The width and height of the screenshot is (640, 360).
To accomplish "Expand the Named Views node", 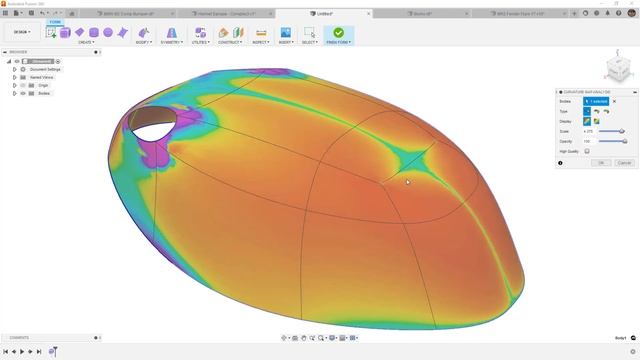I will (x=15, y=77).
